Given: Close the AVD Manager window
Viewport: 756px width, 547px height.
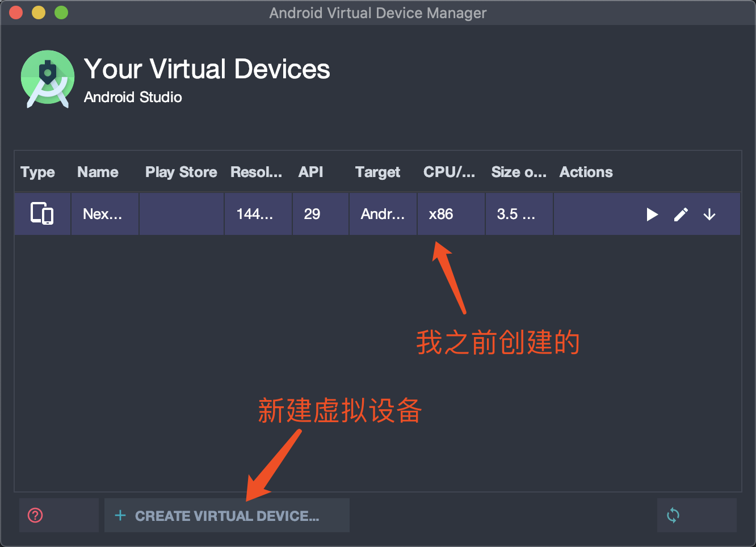Looking at the screenshot, I should 16,12.
